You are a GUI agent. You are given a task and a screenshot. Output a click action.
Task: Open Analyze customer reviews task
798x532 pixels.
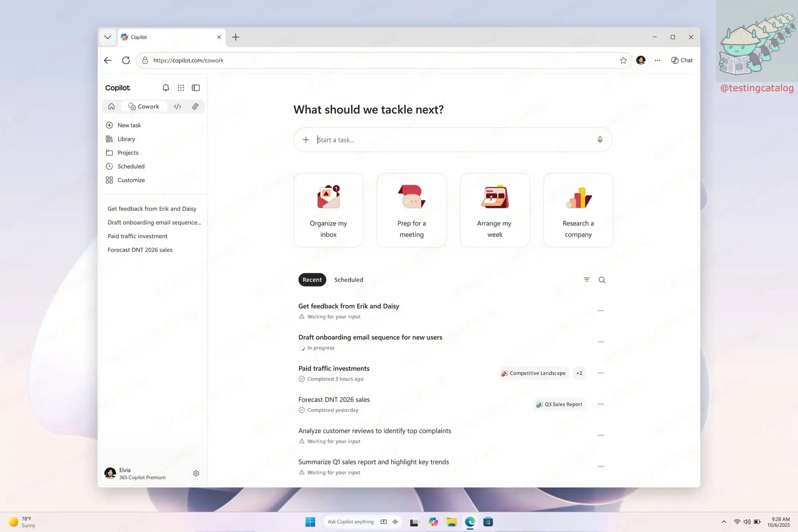(375, 431)
